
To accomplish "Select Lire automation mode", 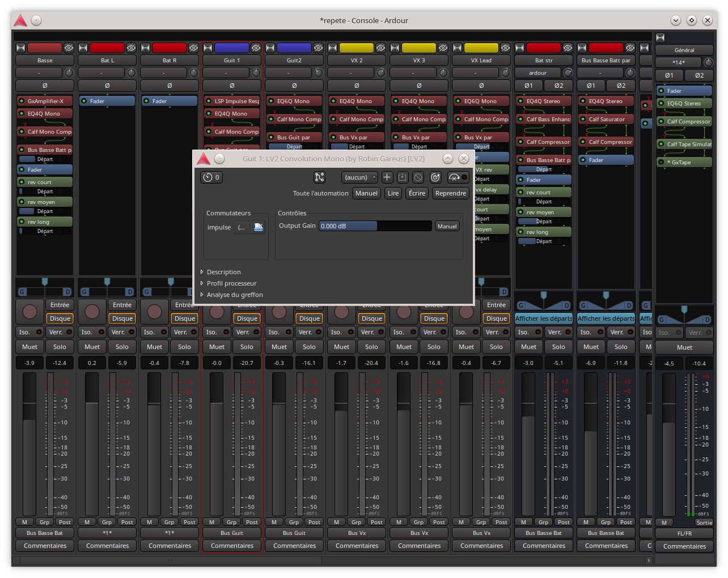I will tap(393, 193).
